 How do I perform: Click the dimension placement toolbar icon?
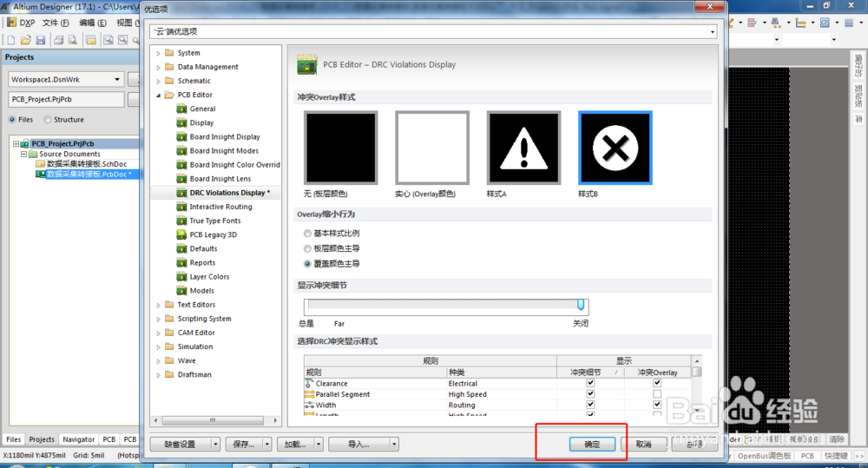pyautogui.click(x=800, y=23)
